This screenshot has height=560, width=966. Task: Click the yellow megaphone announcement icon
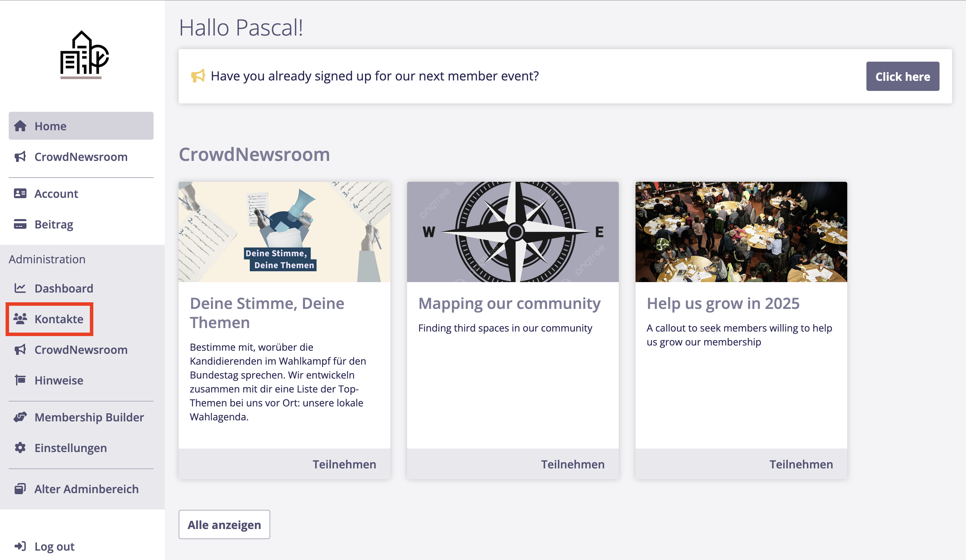[x=198, y=76]
